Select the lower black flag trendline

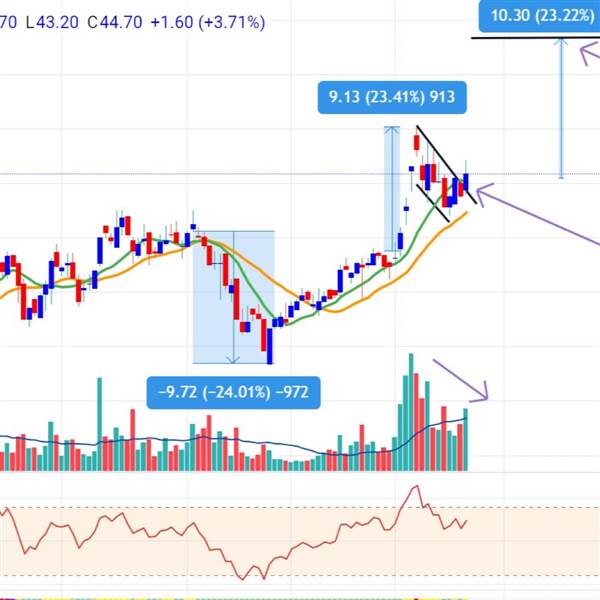pyautogui.click(x=433, y=204)
